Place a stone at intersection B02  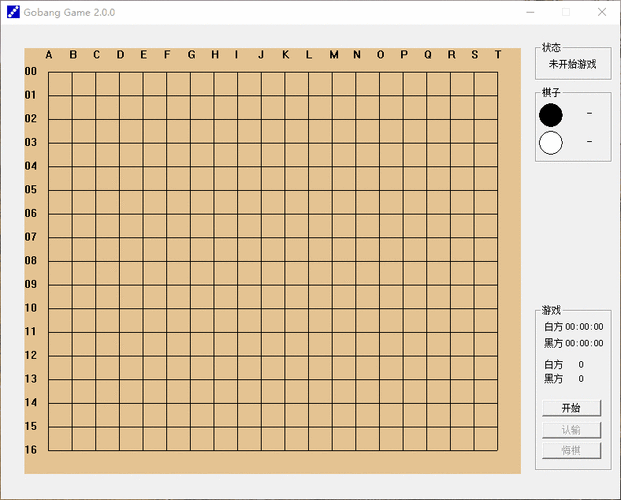click(x=72, y=119)
